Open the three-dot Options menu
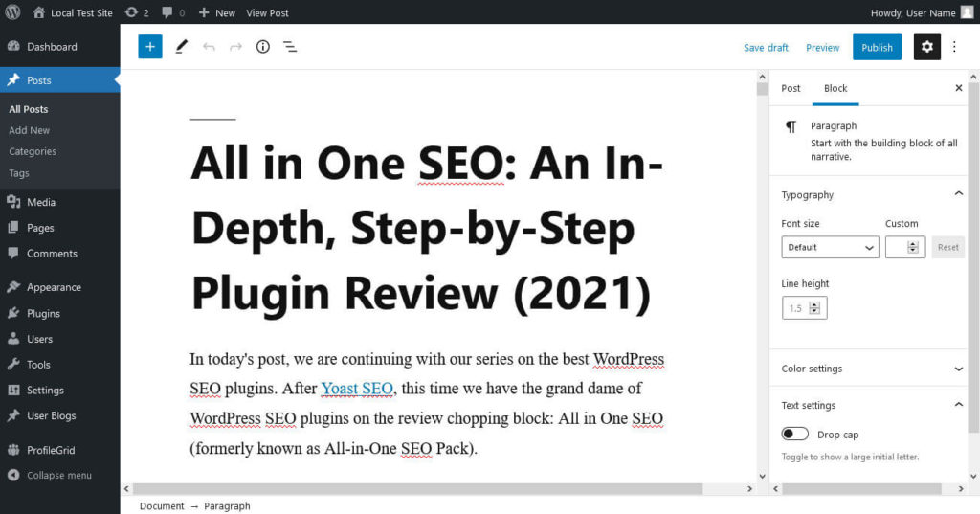This screenshot has height=514, width=980. pyautogui.click(x=954, y=47)
